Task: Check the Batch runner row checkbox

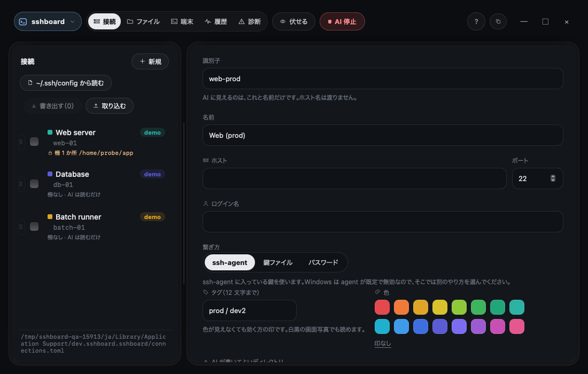Action: 34,227
